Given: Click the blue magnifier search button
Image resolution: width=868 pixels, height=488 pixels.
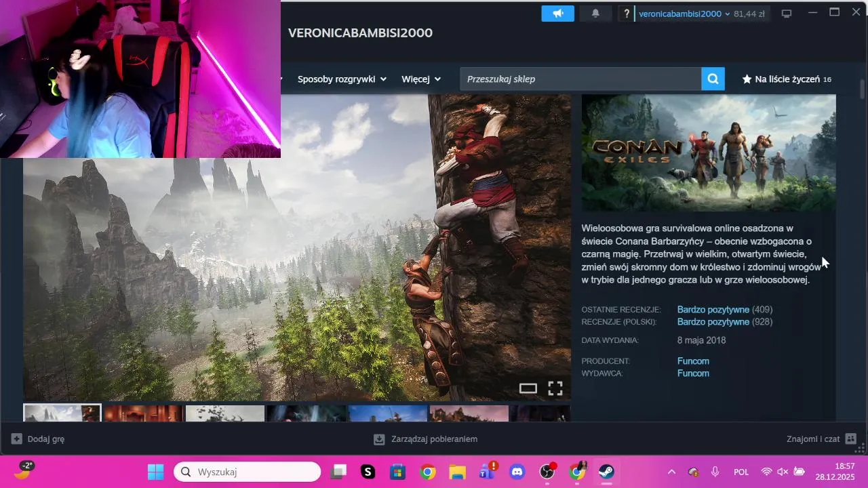Looking at the screenshot, I should click(x=713, y=79).
